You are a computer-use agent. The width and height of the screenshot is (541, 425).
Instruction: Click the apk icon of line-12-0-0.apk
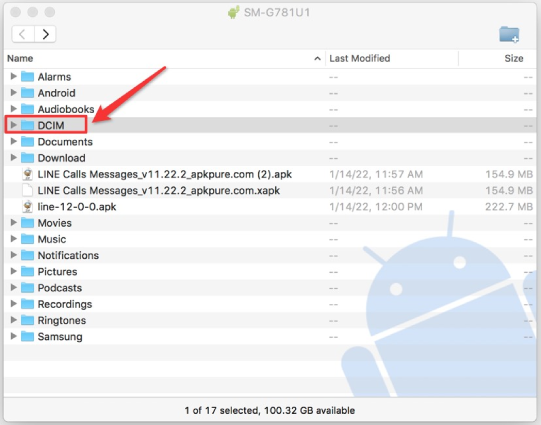(x=27, y=207)
